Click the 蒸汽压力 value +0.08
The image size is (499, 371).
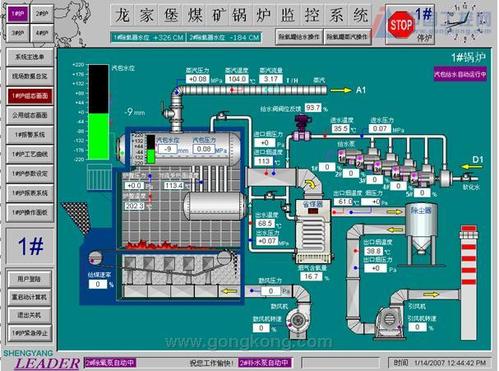click(x=198, y=79)
